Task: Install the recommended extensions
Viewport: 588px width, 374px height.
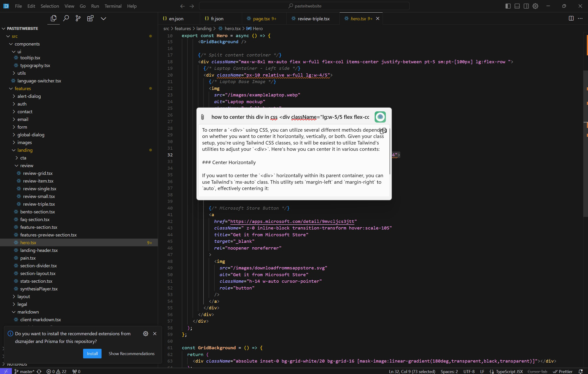Action: click(92, 353)
